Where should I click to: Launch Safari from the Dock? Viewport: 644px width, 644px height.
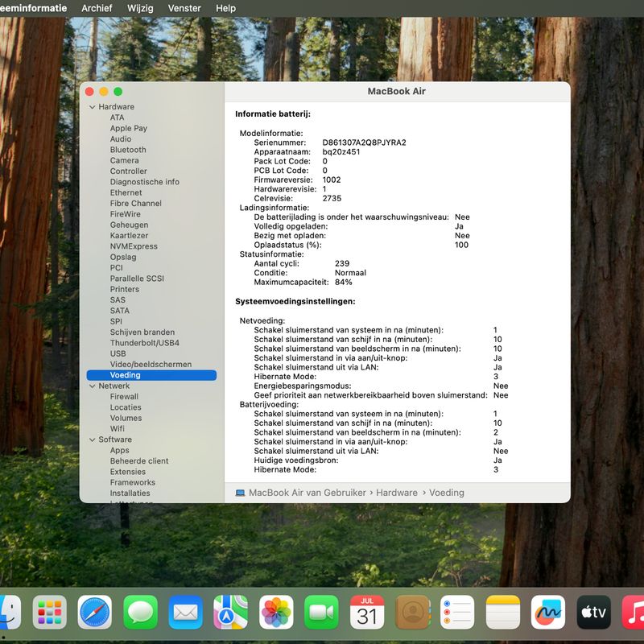[95, 612]
